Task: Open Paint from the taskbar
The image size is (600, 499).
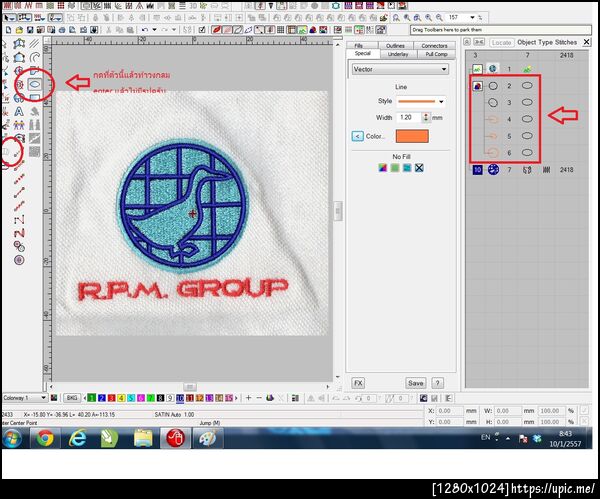Action: (208, 438)
